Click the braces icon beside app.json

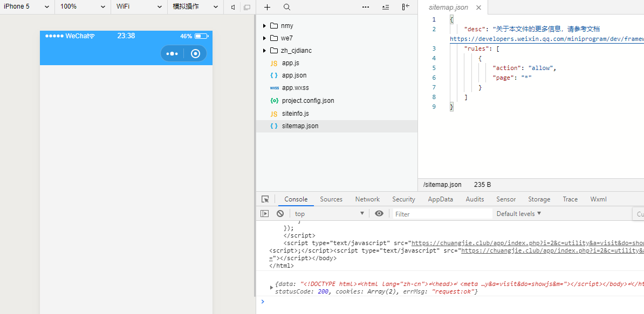tap(274, 75)
